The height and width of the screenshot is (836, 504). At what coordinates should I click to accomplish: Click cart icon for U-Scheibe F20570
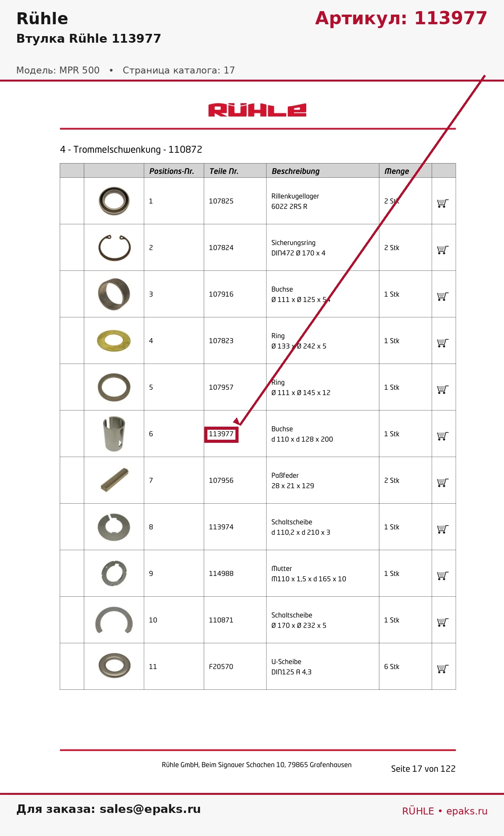(x=443, y=669)
